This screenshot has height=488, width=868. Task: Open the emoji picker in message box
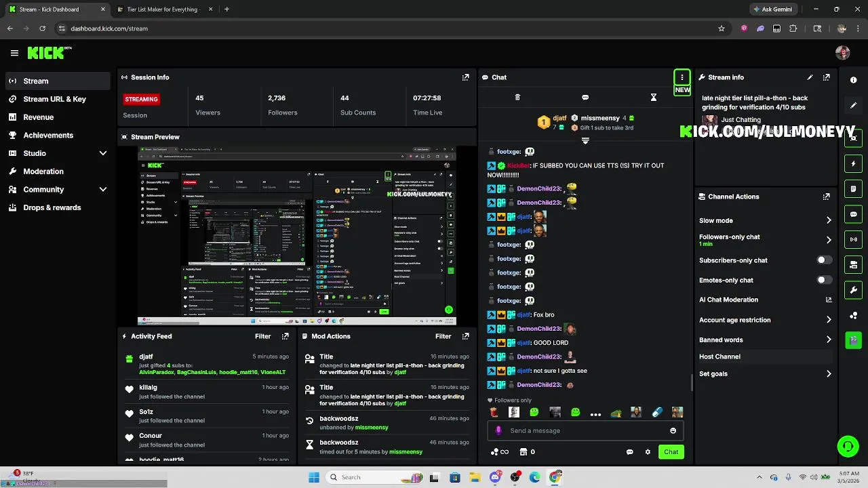tap(673, 430)
